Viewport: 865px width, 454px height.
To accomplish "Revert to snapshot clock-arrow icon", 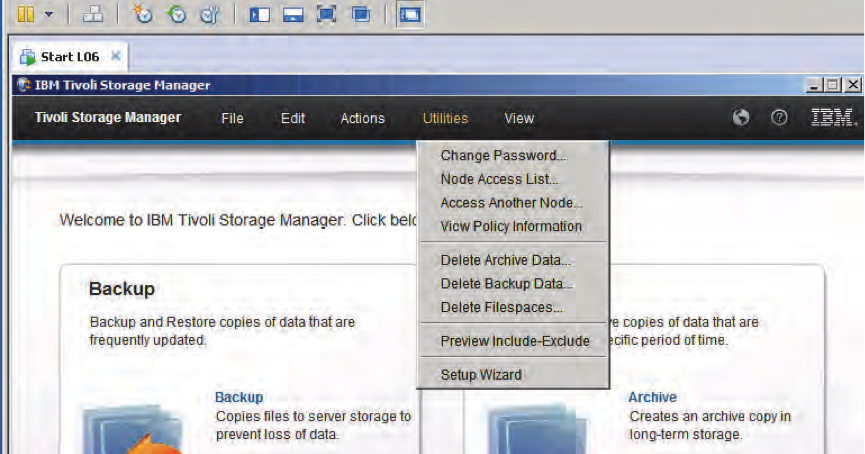I will coord(177,14).
